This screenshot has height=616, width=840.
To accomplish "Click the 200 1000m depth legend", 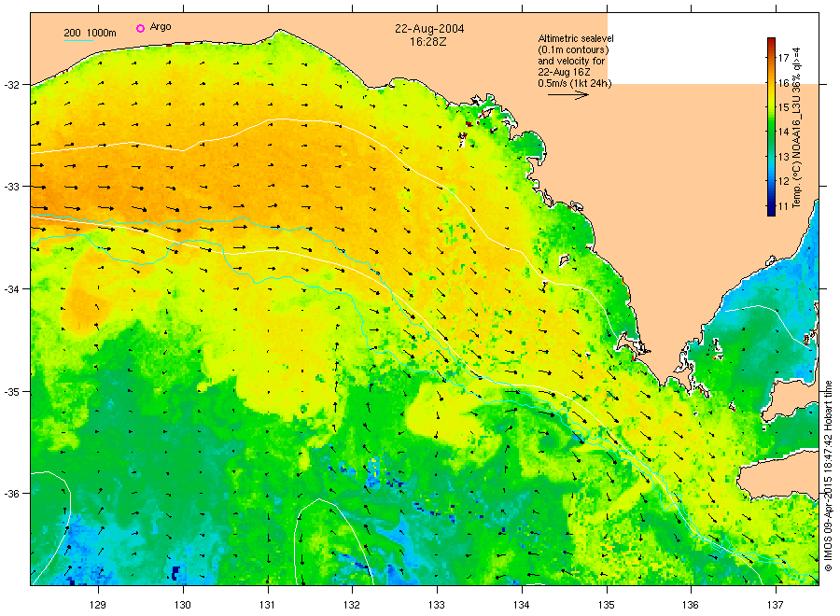I will (90, 33).
